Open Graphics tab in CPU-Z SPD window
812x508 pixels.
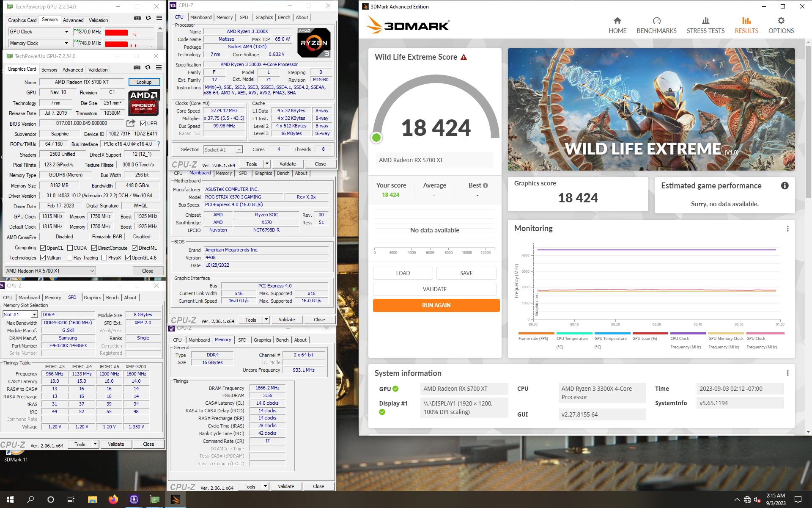pos(92,298)
